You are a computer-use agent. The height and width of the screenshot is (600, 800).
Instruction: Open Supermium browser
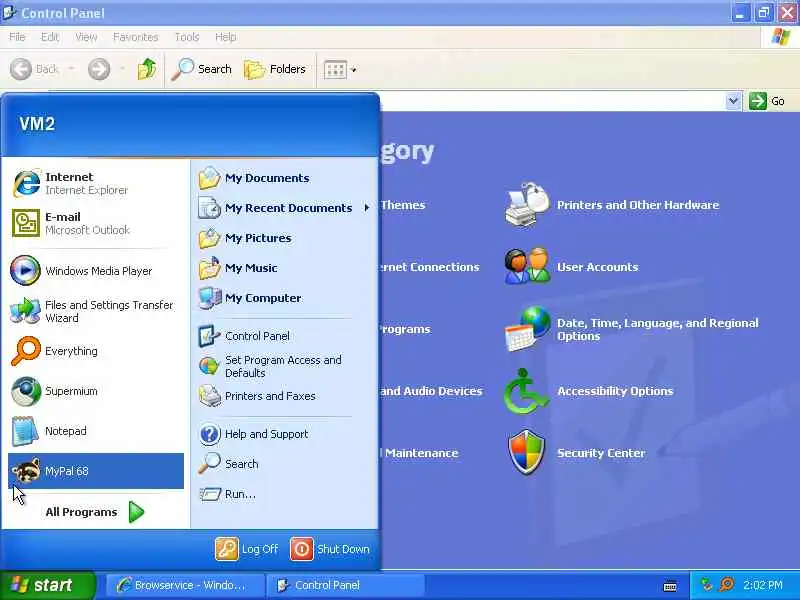pyautogui.click(x=96, y=391)
